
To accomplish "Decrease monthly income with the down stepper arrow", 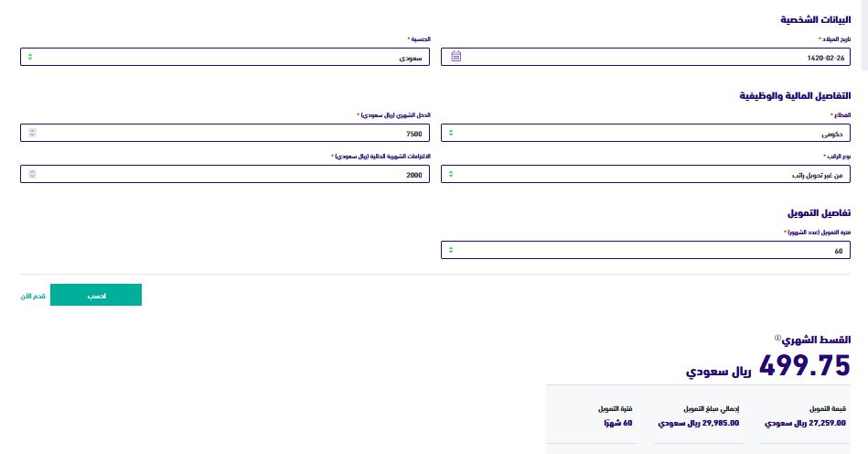I will [32, 135].
